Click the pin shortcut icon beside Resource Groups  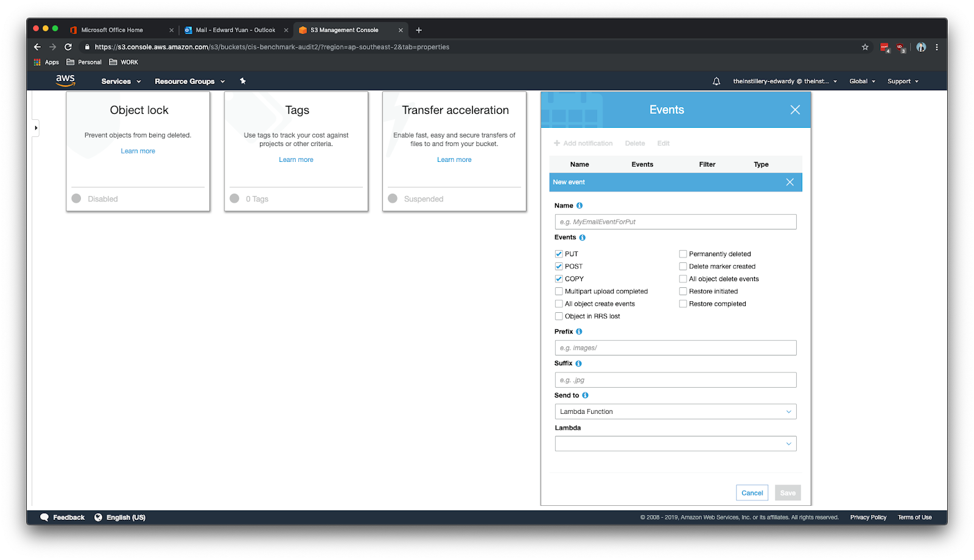point(242,80)
